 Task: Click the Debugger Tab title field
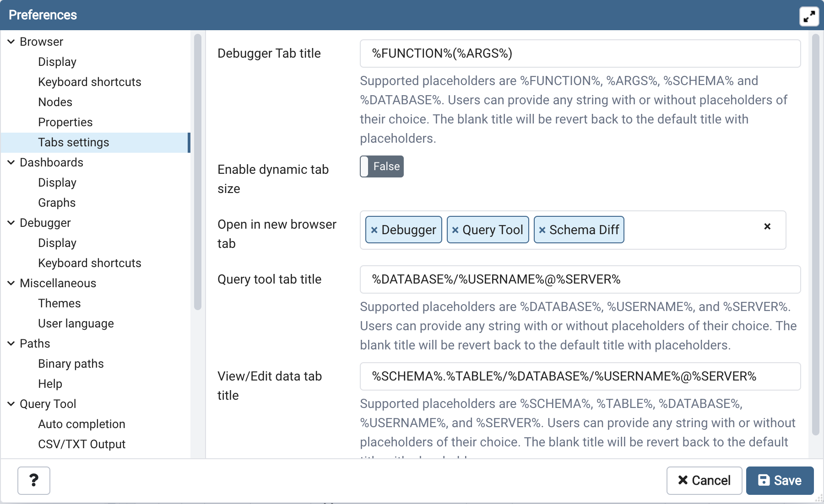click(580, 54)
